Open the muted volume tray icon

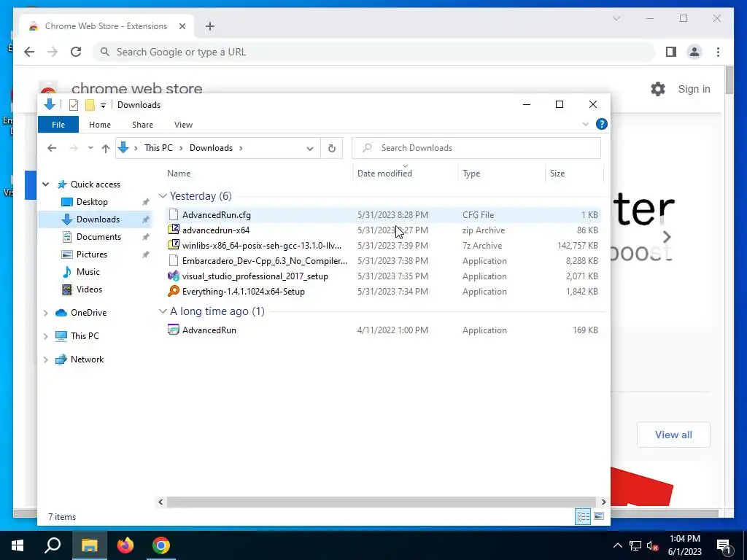[653, 545]
